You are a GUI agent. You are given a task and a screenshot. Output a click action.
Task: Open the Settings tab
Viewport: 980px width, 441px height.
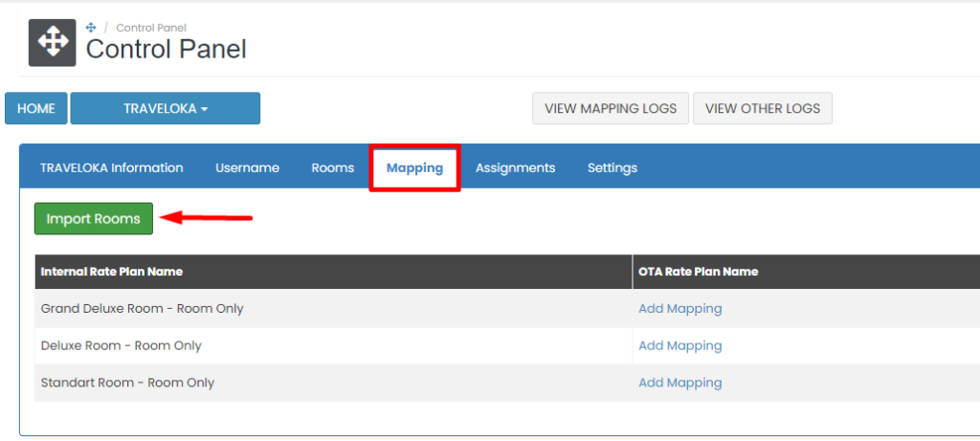coord(612,168)
